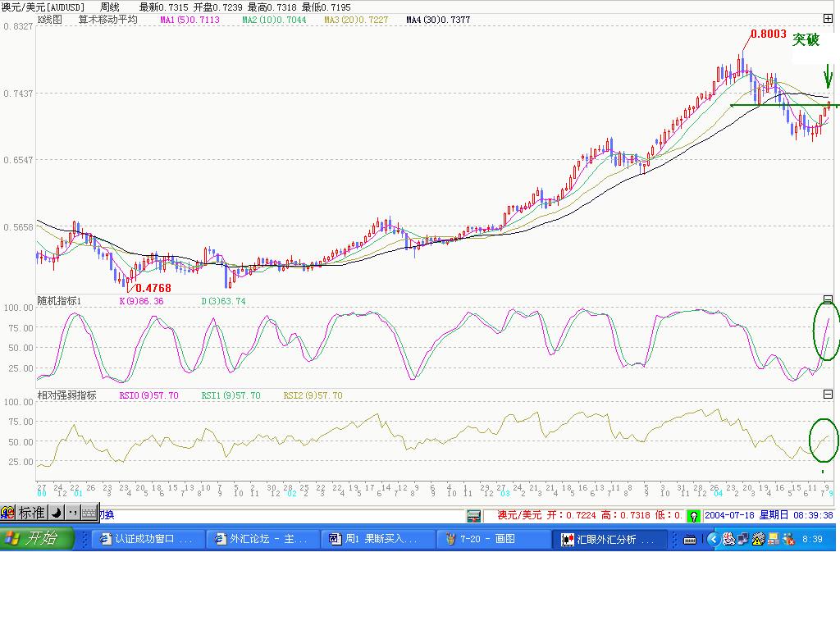Click the 0.7437 price axis label
Viewport: 840px width, 630px height.
pyautogui.click(x=18, y=94)
